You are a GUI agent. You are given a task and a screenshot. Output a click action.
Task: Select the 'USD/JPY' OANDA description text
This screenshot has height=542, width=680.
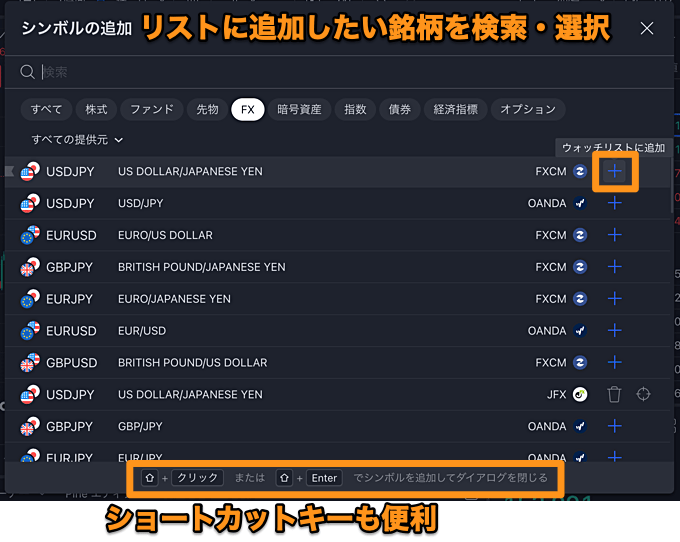[x=141, y=203]
